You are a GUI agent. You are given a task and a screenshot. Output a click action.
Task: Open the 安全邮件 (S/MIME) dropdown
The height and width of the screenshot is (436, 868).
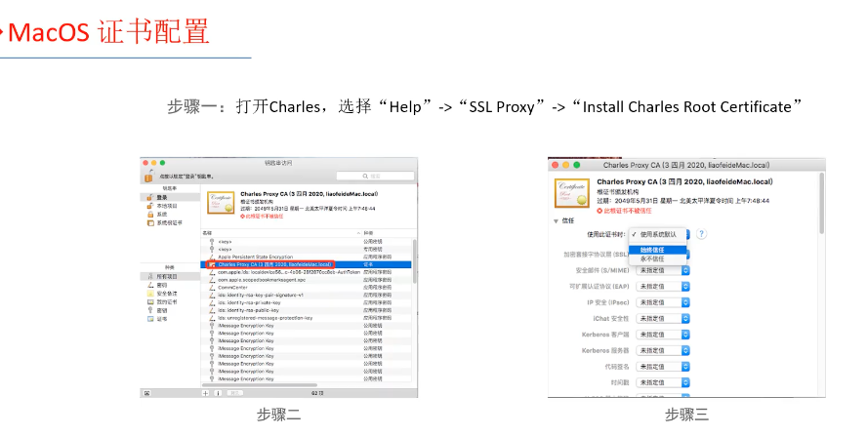coord(663,270)
